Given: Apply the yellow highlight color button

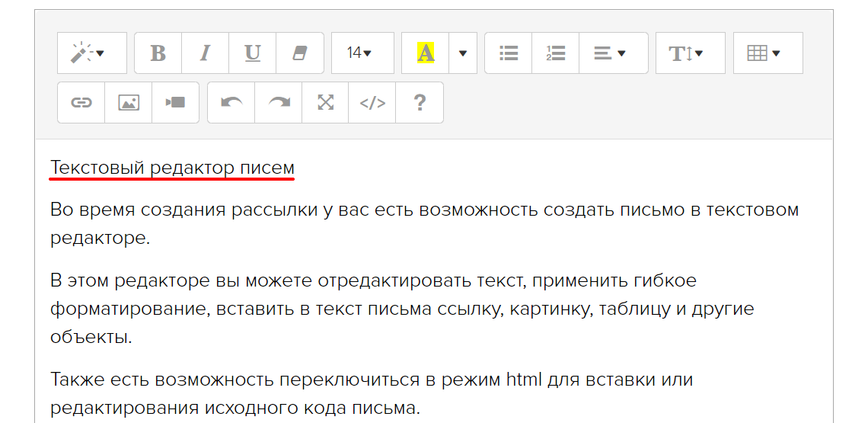Looking at the screenshot, I should 425,53.
